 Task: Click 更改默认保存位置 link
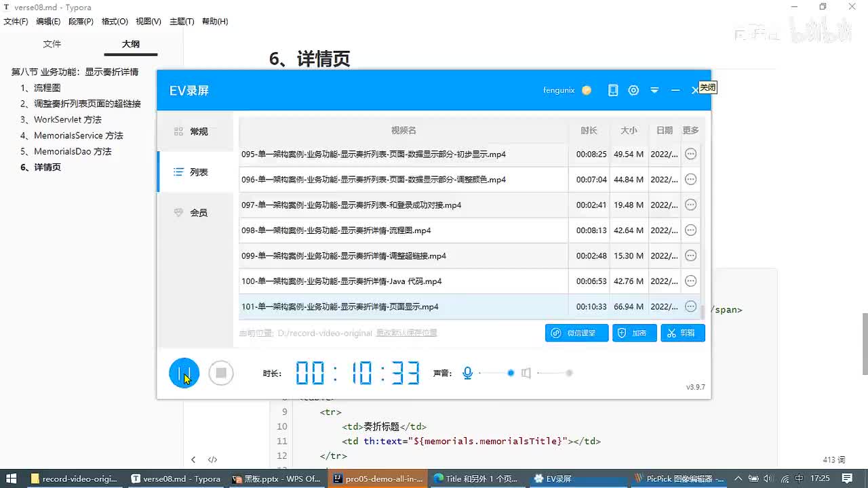pyautogui.click(x=406, y=333)
